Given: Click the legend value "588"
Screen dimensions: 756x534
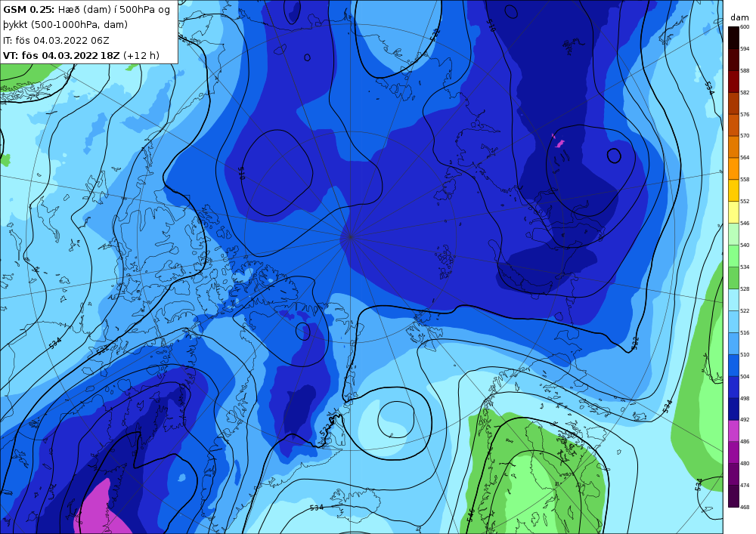Looking at the screenshot, I should (745, 71).
